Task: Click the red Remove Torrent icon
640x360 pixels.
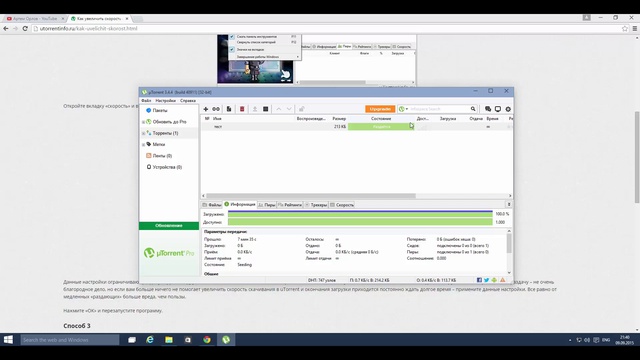Action: click(242, 109)
